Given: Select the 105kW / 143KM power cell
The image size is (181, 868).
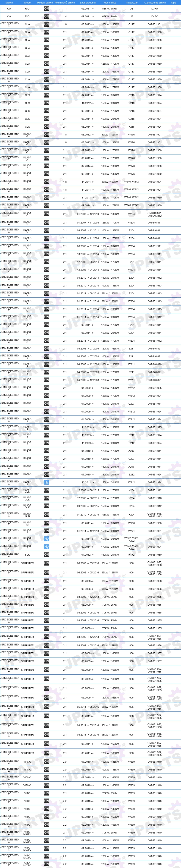Looking at the screenshot, I should [x=110, y=515].
